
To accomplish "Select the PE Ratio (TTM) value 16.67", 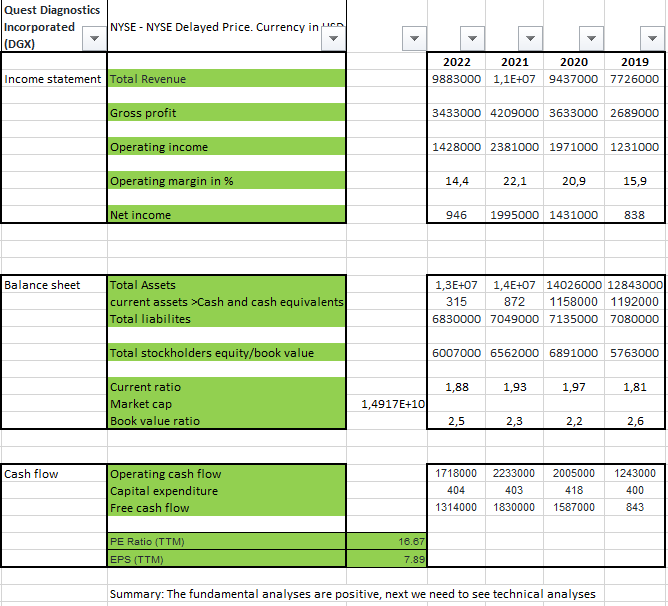I will click(x=387, y=541).
